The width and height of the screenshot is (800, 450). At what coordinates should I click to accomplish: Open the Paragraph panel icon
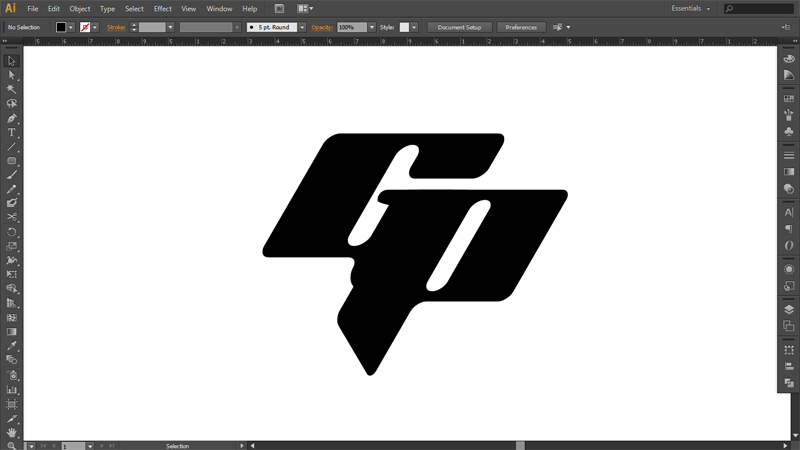coord(789,229)
